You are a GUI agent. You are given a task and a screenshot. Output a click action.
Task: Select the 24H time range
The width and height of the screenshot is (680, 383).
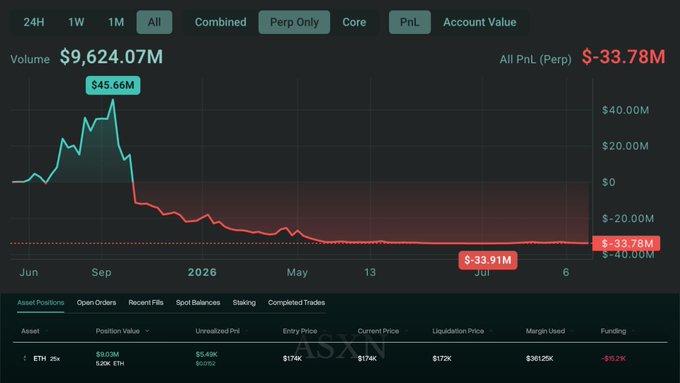pos(34,22)
